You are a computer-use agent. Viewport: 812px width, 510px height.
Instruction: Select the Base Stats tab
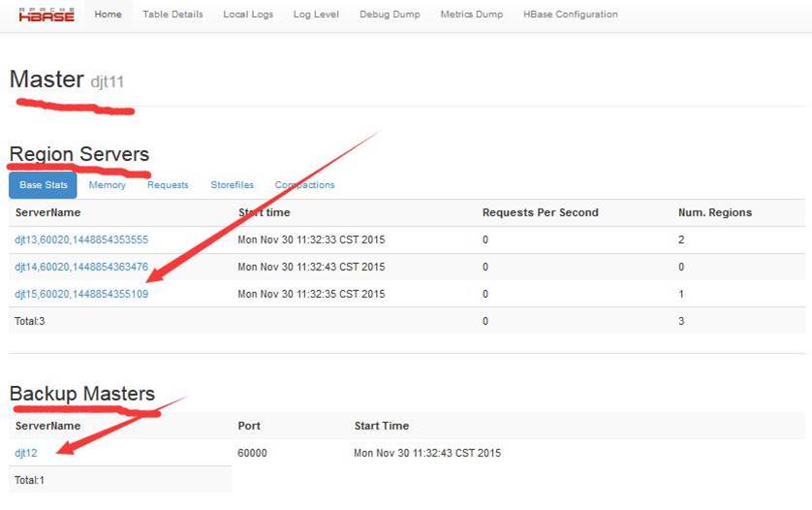[x=43, y=185]
